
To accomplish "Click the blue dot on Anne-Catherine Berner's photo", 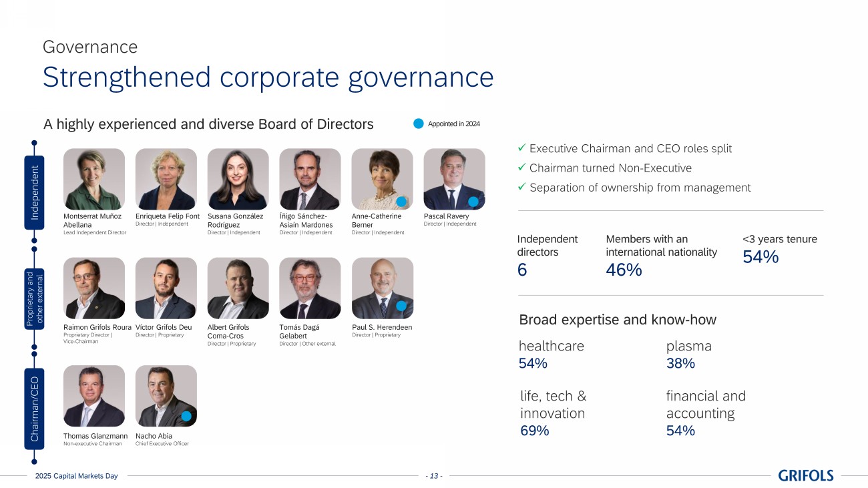I will coord(401,202).
